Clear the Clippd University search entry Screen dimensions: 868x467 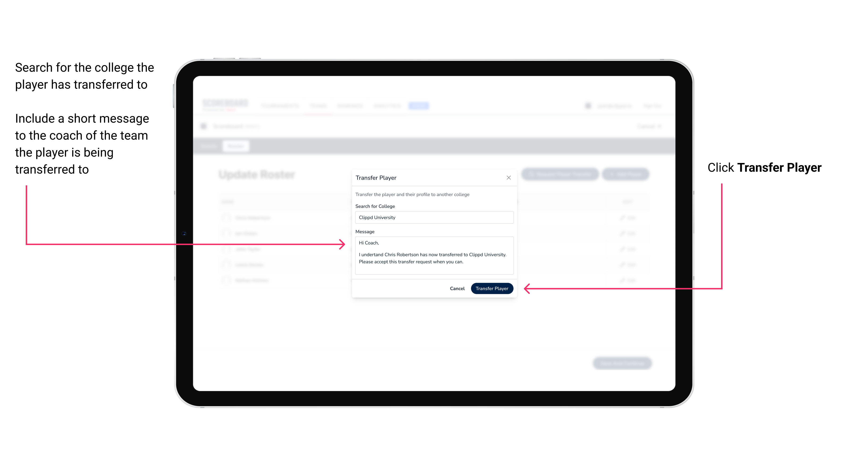point(433,217)
